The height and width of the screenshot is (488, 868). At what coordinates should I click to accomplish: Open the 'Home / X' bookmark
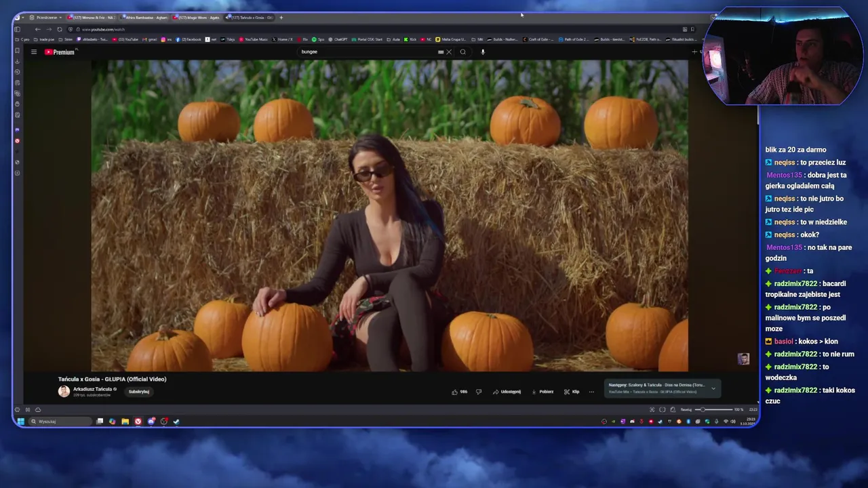pos(281,39)
